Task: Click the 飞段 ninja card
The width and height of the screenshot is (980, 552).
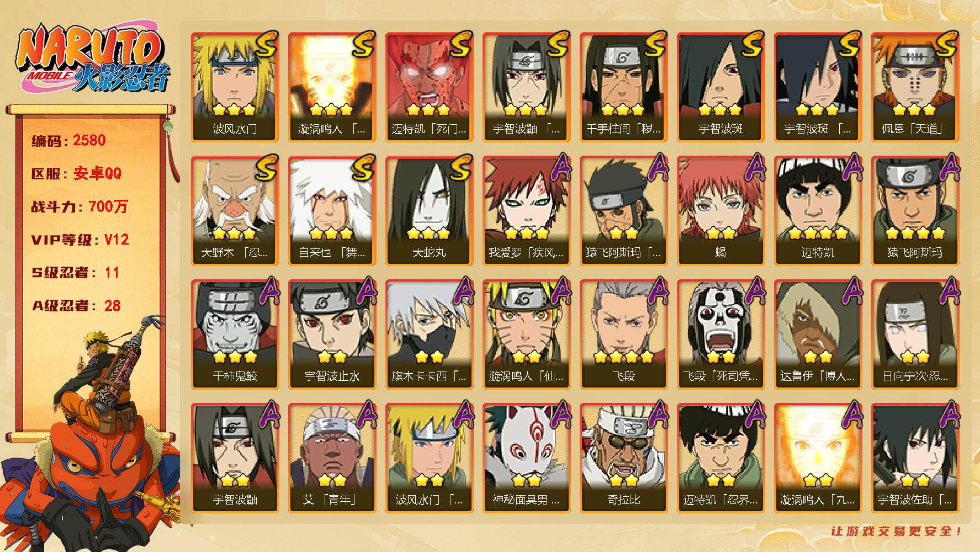Action: [x=623, y=335]
